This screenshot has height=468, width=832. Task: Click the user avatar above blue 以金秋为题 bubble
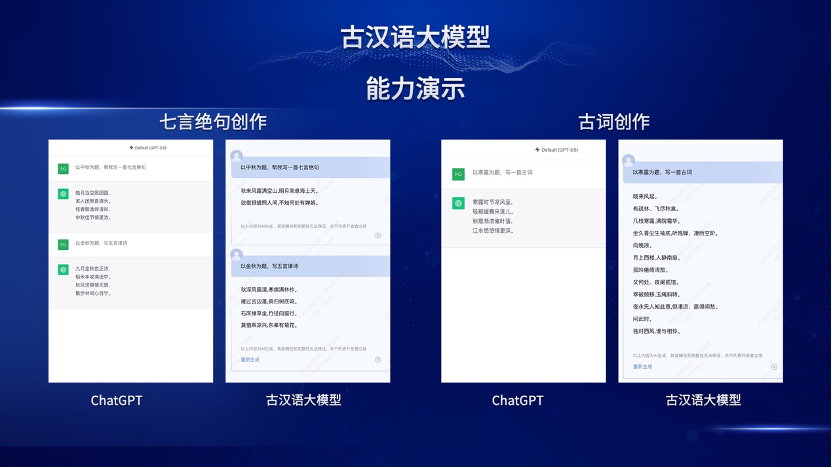(237, 252)
